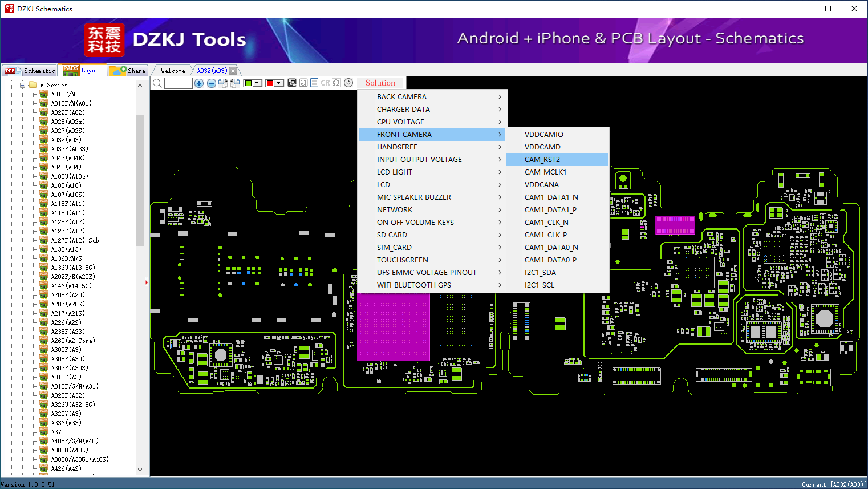Image resolution: width=868 pixels, height=489 pixels.
Task: Click the search magnifier icon in the toolbar
Action: pos(157,83)
